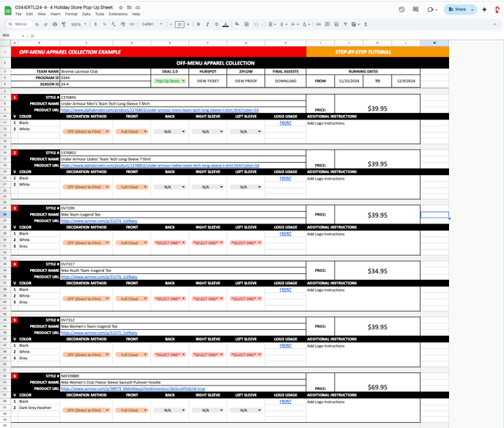Select the Paint format tool

tap(63, 24)
